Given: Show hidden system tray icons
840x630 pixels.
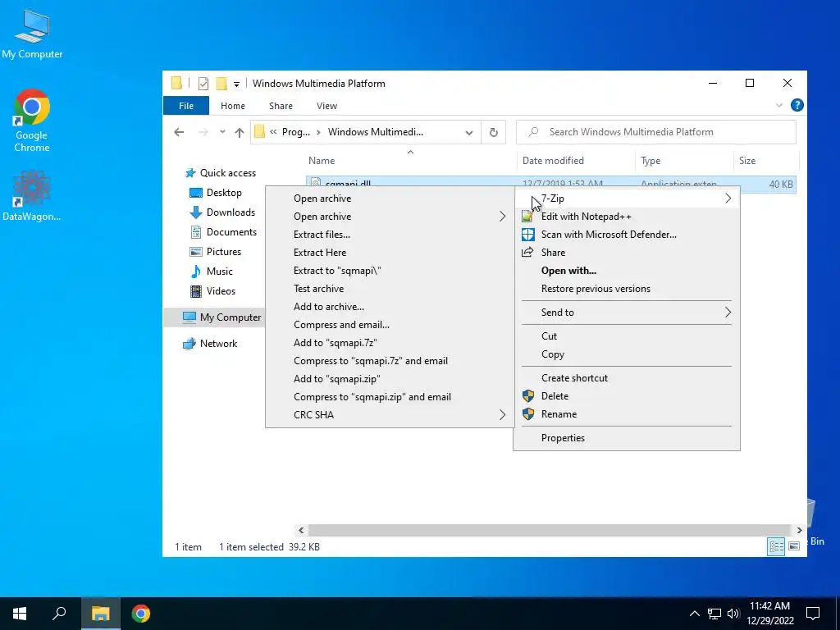Looking at the screenshot, I should (x=694, y=614).
